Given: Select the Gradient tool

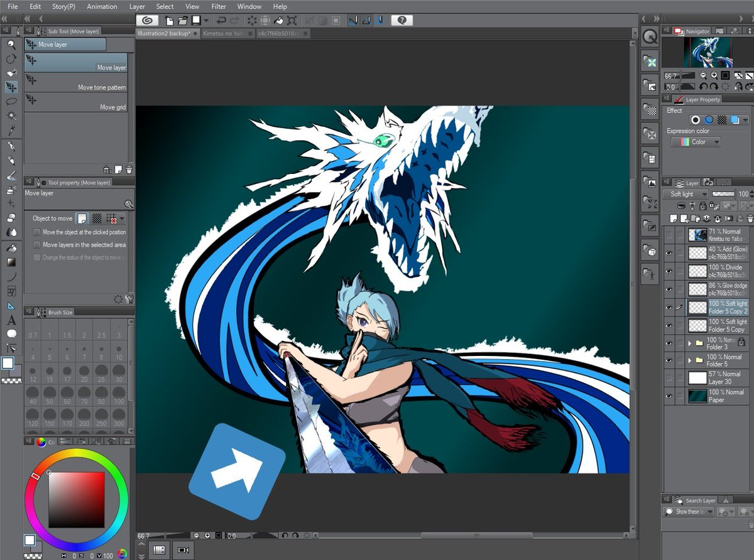Looking at the screenshot, I should (11, 262).
